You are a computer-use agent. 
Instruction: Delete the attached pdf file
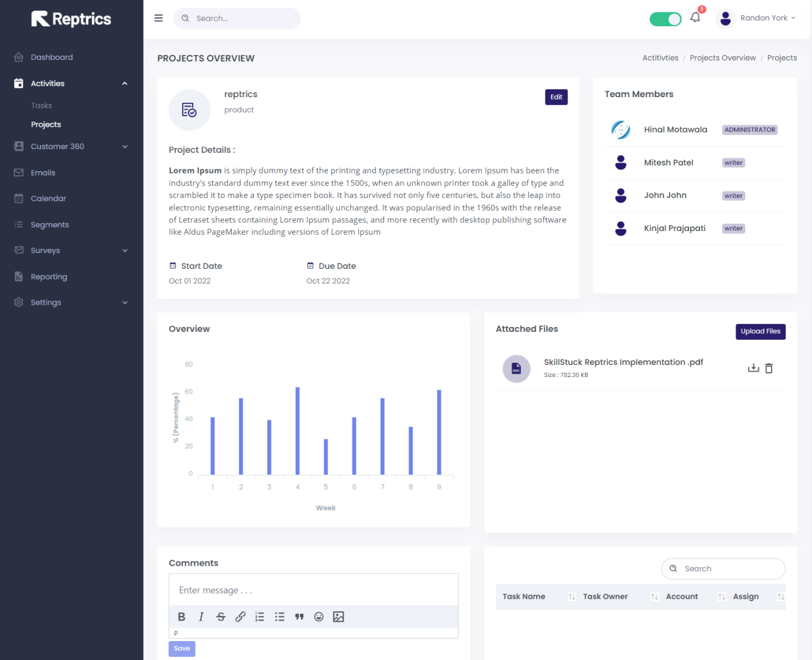[x=769, y=368]
